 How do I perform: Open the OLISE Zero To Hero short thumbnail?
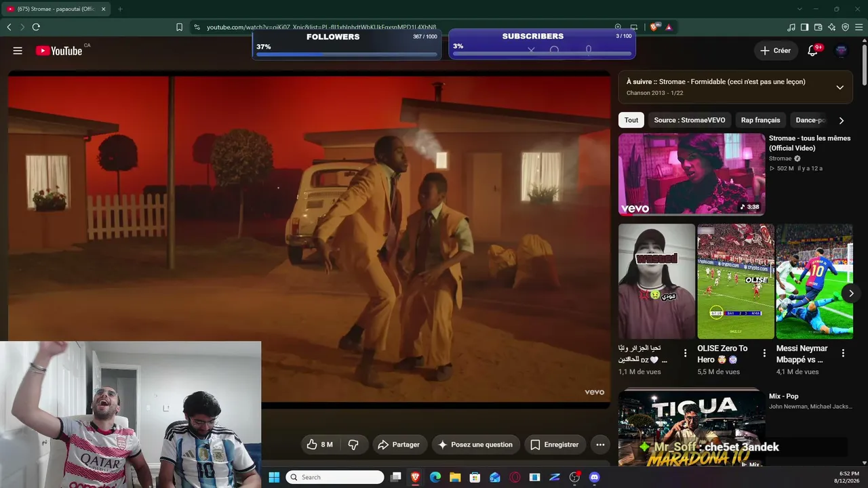point(736,281)
